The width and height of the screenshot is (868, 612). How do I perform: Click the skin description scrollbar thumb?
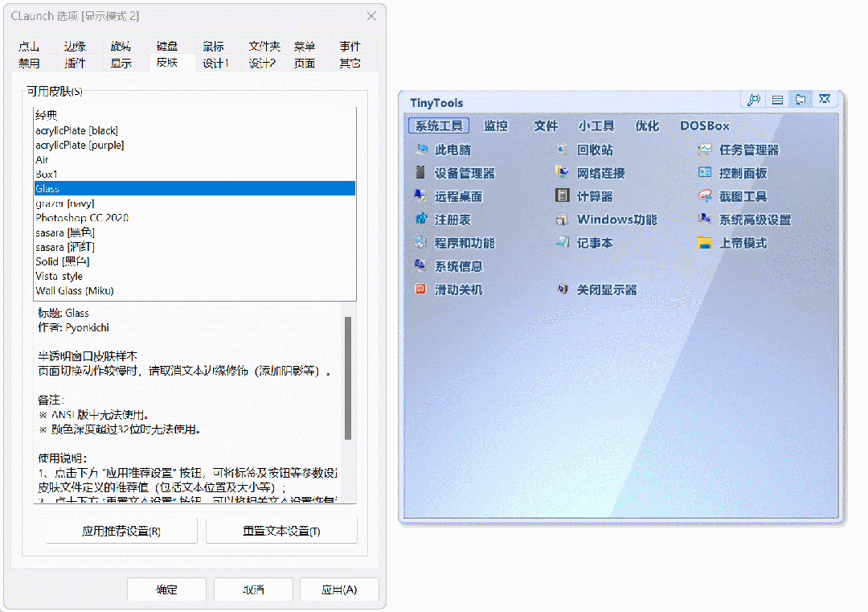pyautogui.click(x=348, y=378)
